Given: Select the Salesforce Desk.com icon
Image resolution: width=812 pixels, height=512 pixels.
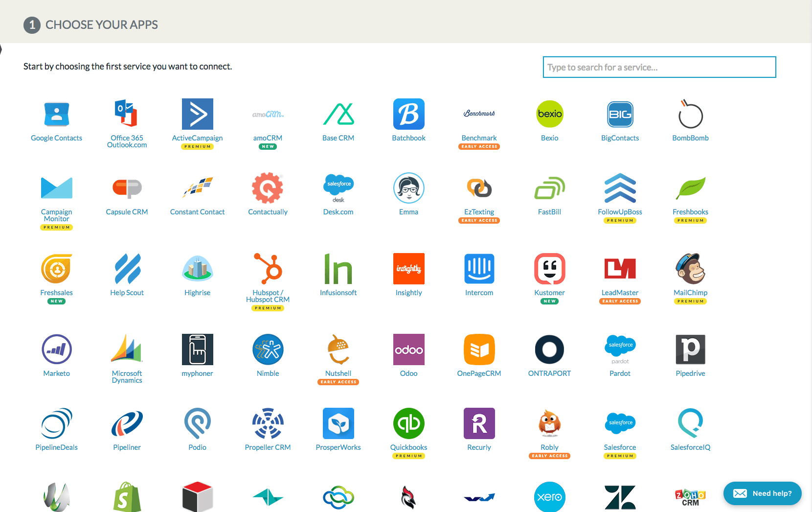Looking at the screenshot, I should (x=338, y=188).
